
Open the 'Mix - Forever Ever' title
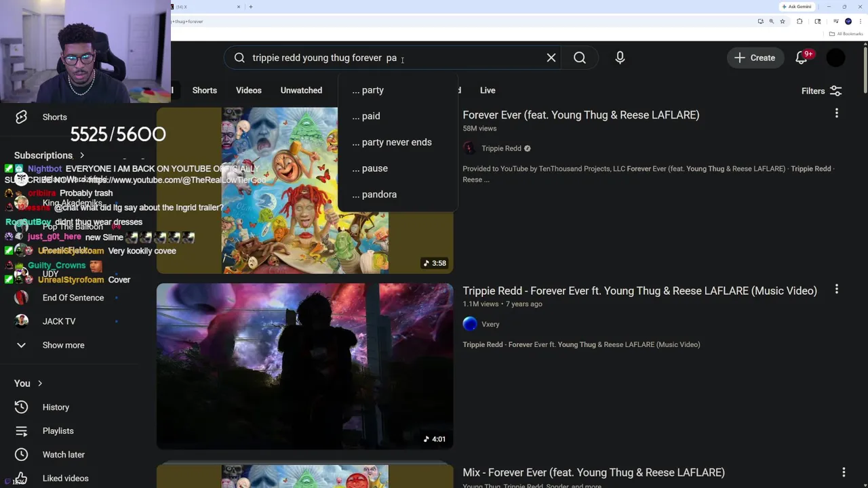point(593,472)
